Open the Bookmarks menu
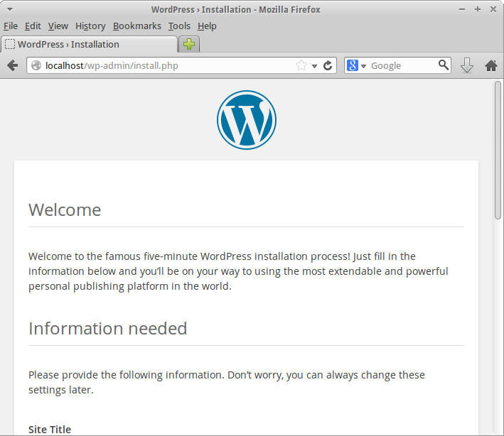The image size is (504, 436). [137, 26]
